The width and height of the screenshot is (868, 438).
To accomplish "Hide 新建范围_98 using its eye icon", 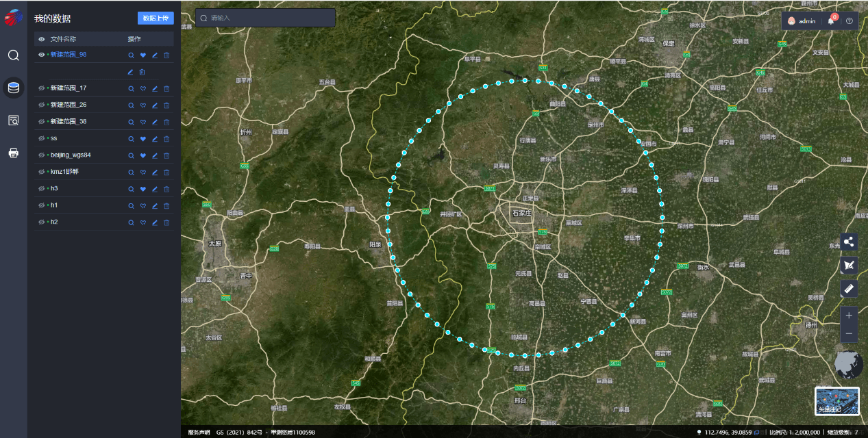I will click(x=41, y=55).
